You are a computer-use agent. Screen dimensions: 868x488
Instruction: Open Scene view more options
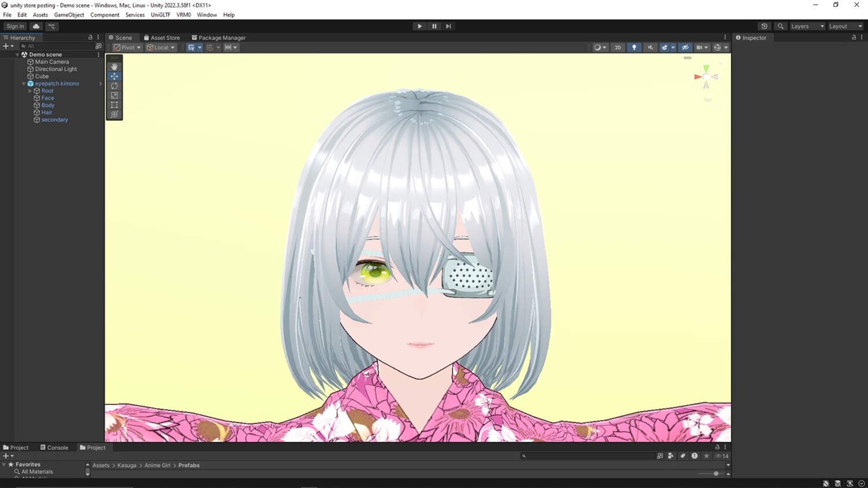(725, 38)
